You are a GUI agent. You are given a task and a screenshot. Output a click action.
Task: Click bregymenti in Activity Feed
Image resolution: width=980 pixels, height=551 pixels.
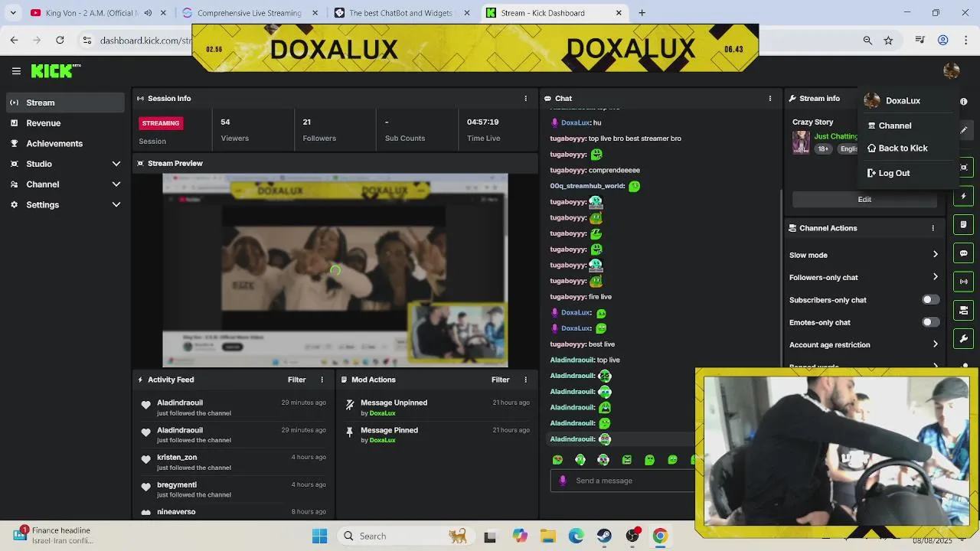click(x=177, y=485)
